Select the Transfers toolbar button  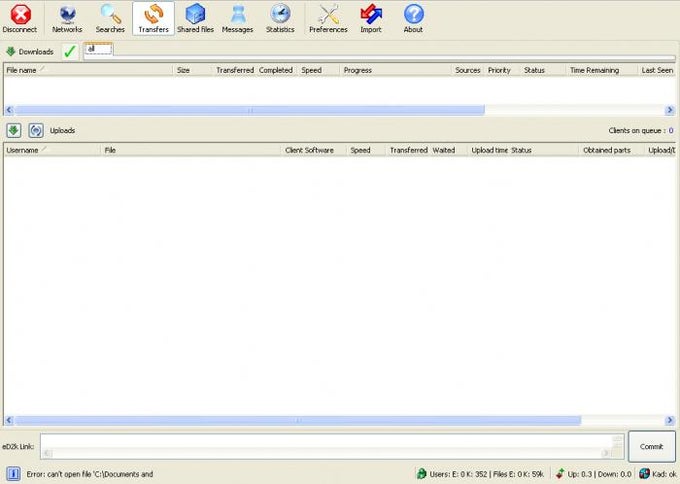coord(154,19)
